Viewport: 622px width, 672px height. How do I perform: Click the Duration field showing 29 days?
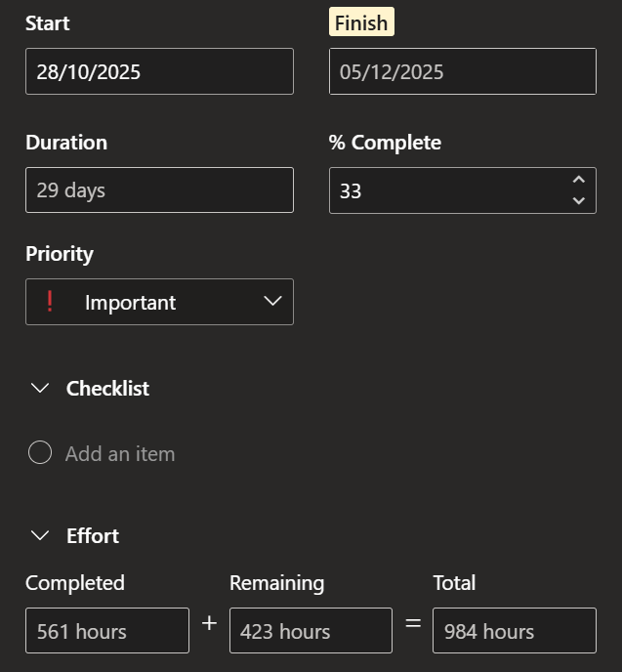tap(159, 189)
